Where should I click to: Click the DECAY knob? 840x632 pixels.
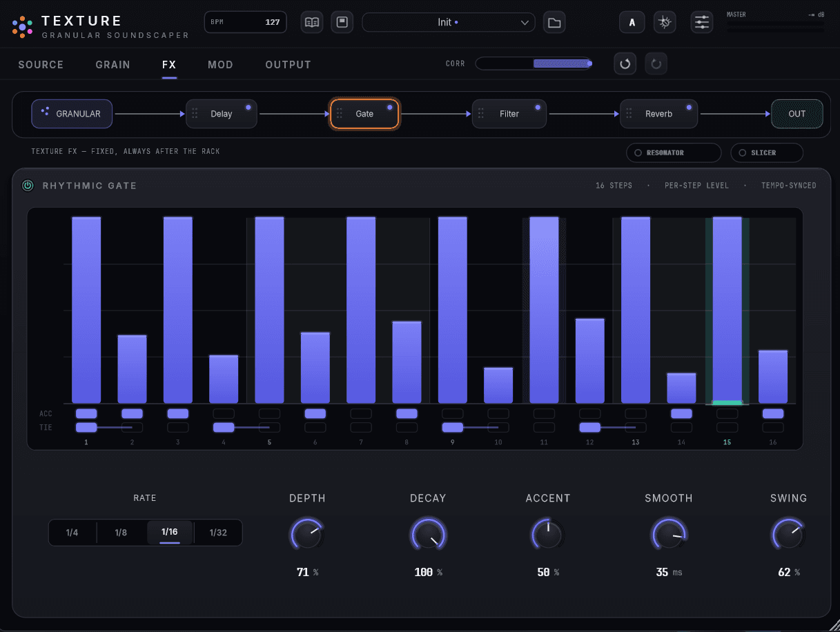tap(428, 534)
